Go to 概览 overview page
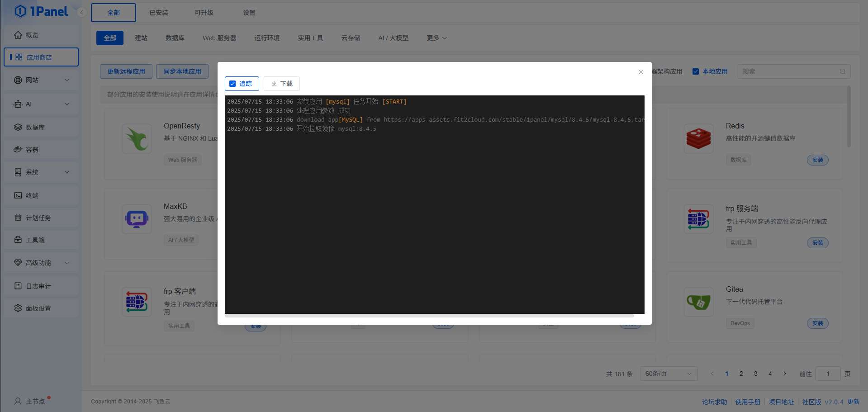 coord(31,35)
